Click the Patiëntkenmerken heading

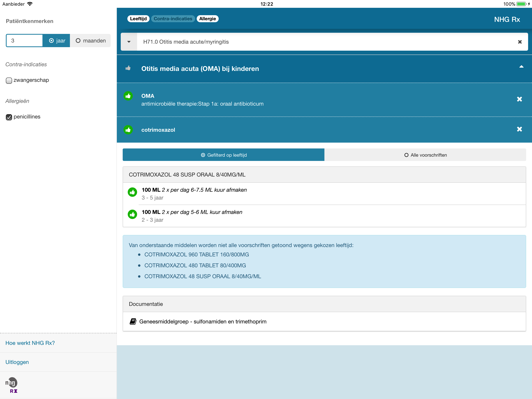coord(30,21)
